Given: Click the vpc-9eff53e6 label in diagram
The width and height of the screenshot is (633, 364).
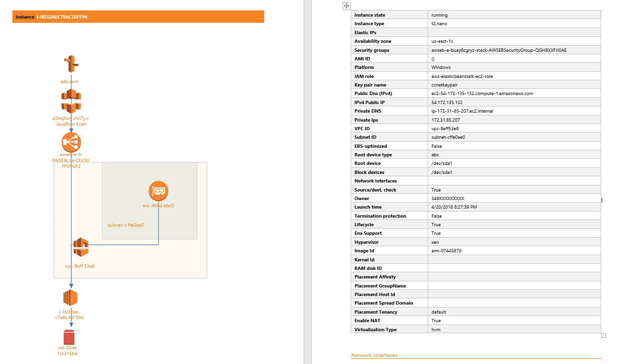Looking at the screenshot, I should pyautogui.click(x=80, y=266).
